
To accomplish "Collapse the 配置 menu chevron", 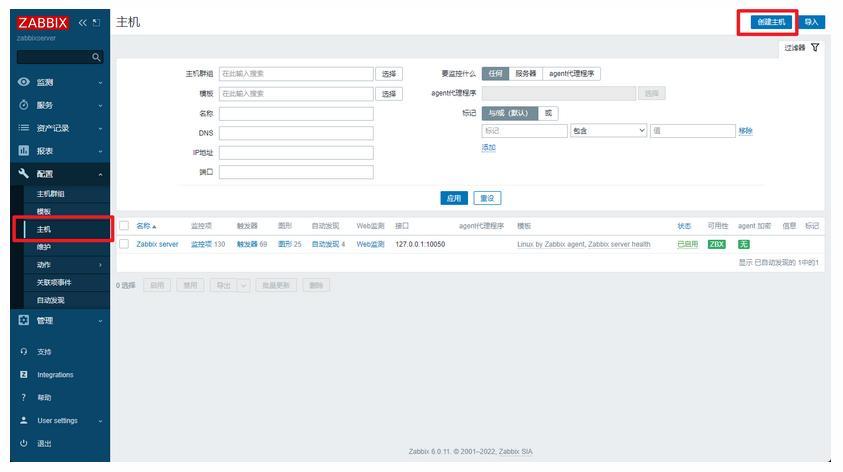I will pos(101,174).
